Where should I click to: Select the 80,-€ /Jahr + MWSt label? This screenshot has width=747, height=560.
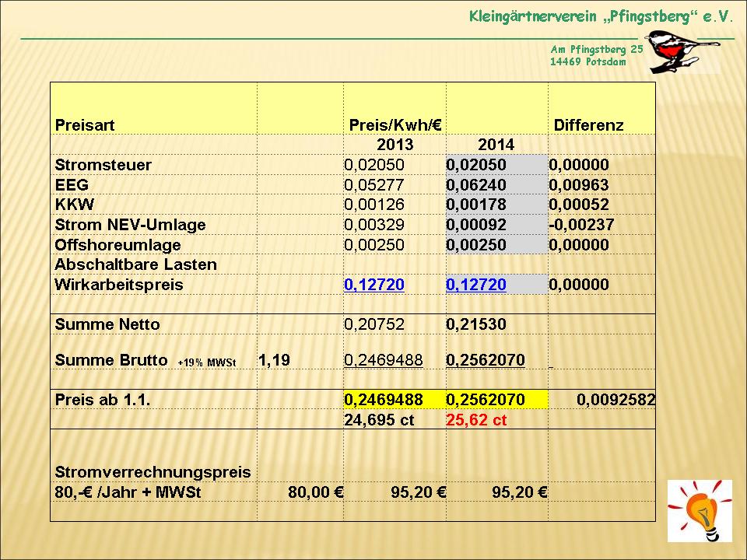click(128, 492)
